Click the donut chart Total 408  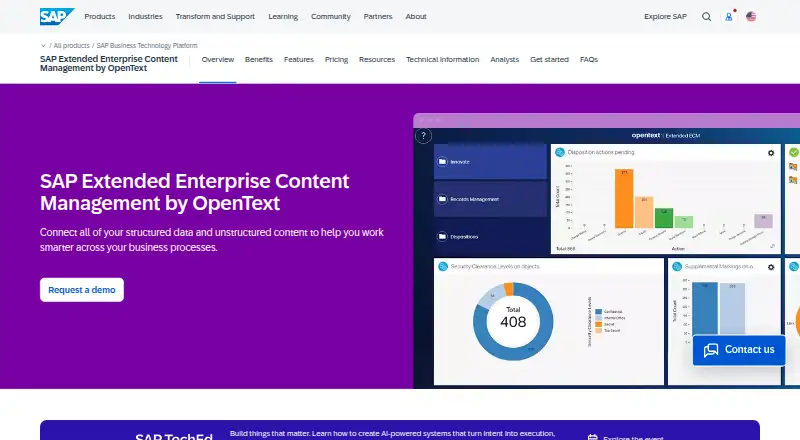click(513, 322)
